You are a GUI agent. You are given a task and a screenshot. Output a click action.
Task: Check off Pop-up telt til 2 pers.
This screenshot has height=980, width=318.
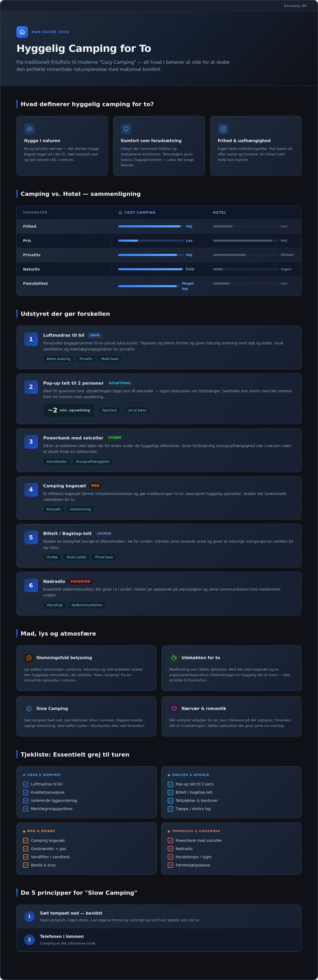click(x=170, y=784)
